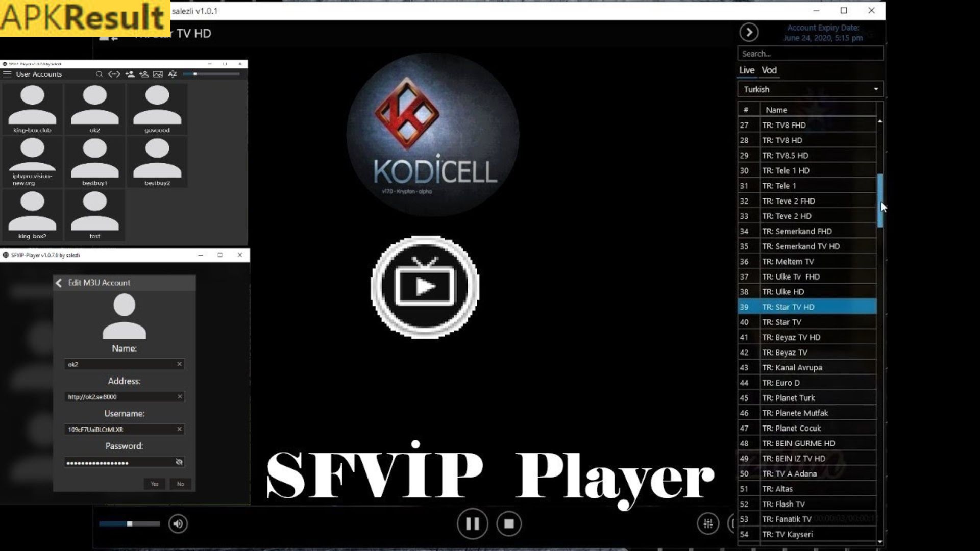
Task: Click the back arrow in Edit M3U Account
Action: pyautogui.click(x=59, y=282)
